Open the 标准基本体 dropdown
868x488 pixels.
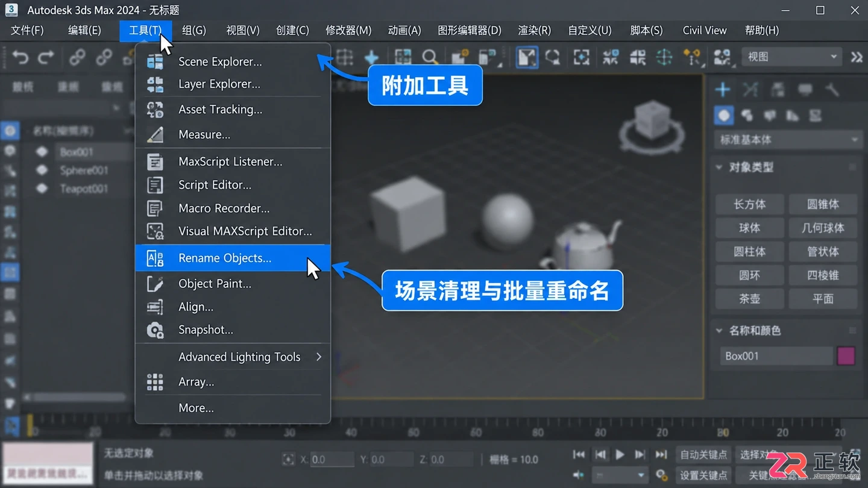788,140
